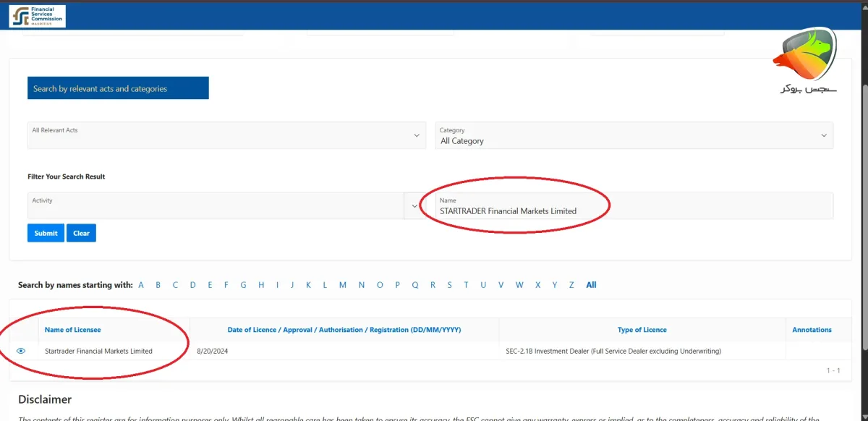Sort by Type of Licence column header
868x421 pixels.
click(642, 330)
